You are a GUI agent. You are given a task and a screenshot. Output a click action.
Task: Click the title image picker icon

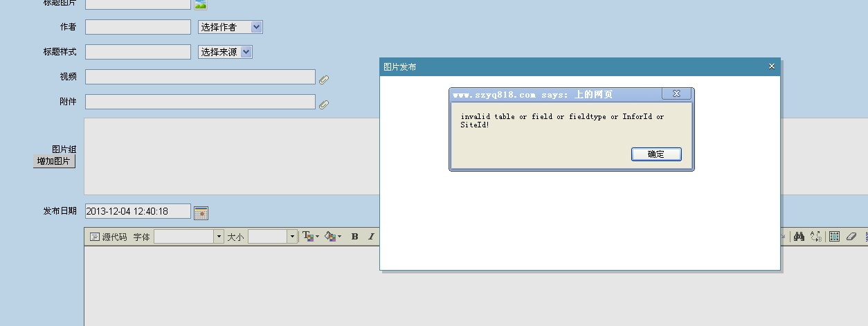201,4
